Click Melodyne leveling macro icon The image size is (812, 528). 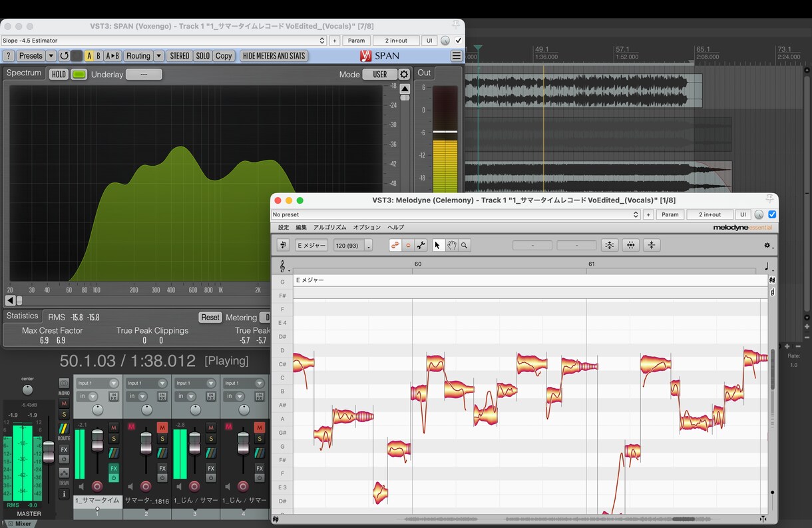(x=652, y=246)
